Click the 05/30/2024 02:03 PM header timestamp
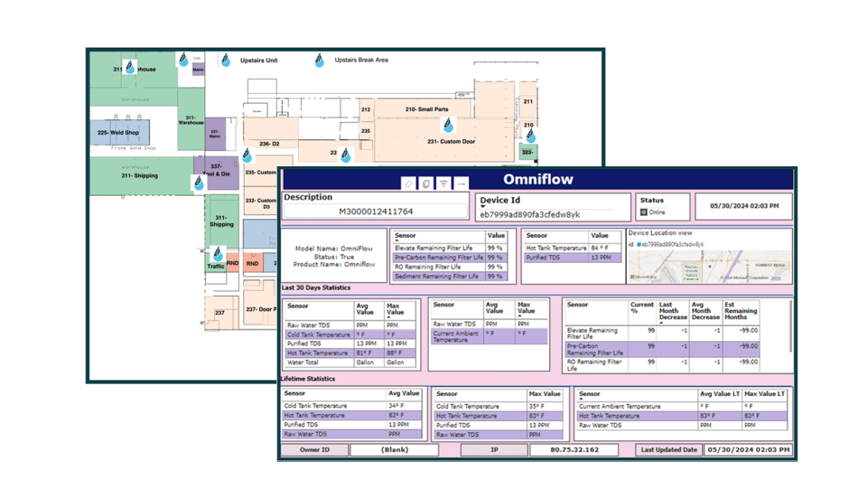The height and width of the screenshot is (490, 868). tap(744, 205)
